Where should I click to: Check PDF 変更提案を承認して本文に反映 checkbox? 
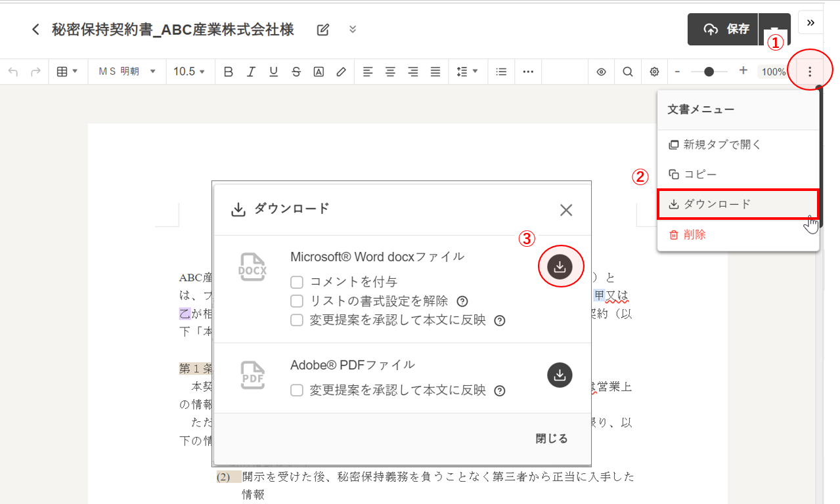[297, 390]
